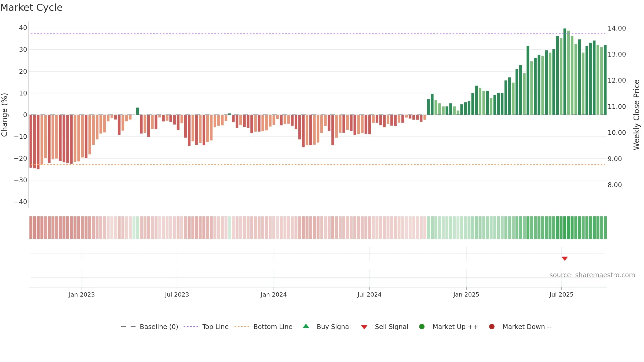Screen dimensions: 644x362
Task: Click the Jan 2024 x-axis label
Action: click(x=274, y=294)
